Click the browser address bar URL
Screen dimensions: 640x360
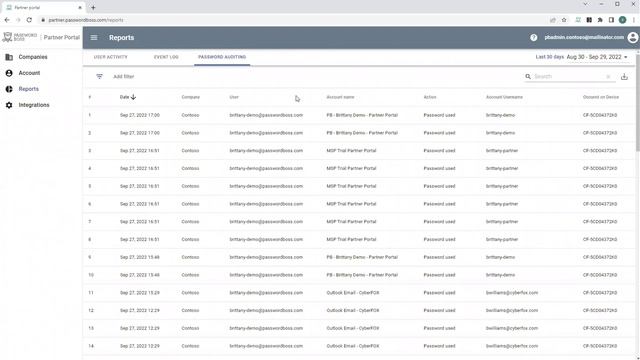click(x=86, y=20)
